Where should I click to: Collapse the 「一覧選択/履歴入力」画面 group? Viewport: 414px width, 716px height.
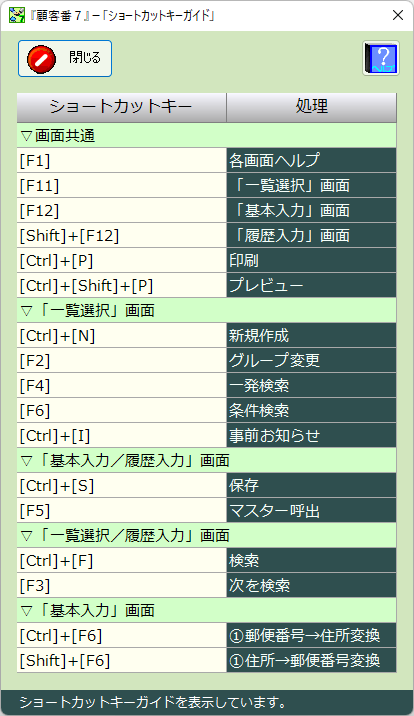pos(26,536)
